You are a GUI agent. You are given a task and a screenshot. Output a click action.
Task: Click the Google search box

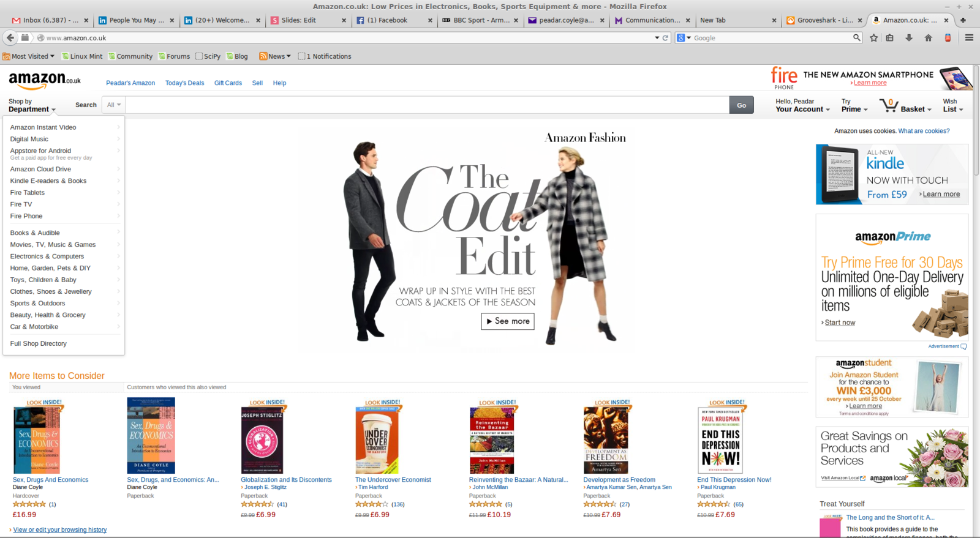(772, 38)
